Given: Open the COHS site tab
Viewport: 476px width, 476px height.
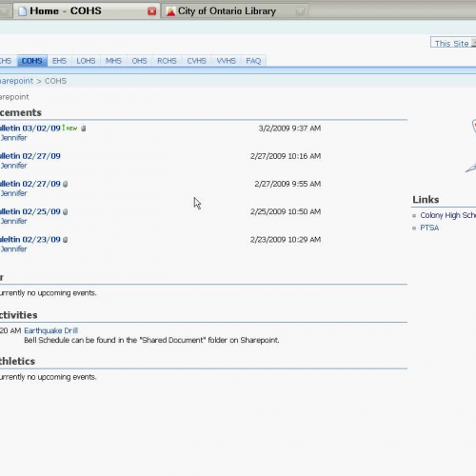Looking at the screenshot, I should click(x=32, y=61).
